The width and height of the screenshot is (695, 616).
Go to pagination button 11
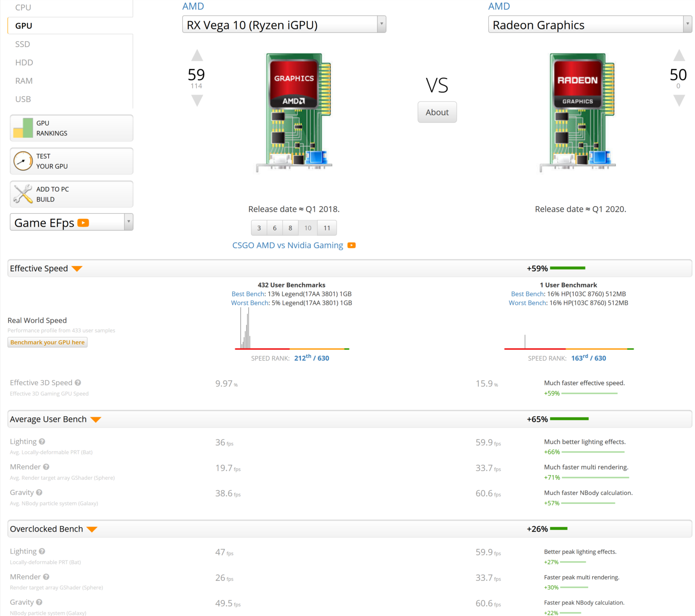tap(327, 228)
